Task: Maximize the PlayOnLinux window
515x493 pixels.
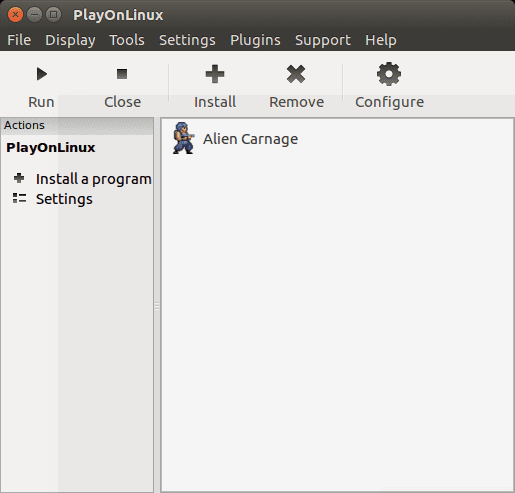Action: (x=53, y=15)
